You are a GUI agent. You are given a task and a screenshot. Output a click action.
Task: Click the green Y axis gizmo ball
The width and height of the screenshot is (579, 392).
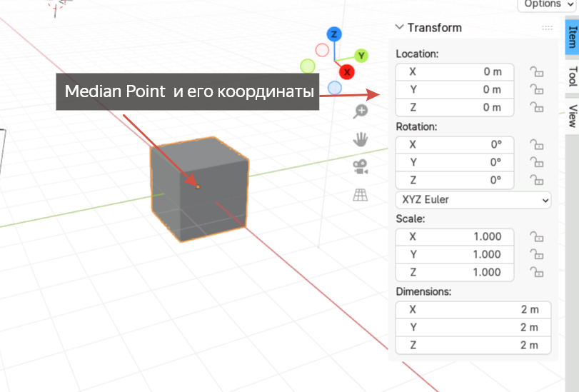[361, 56]
